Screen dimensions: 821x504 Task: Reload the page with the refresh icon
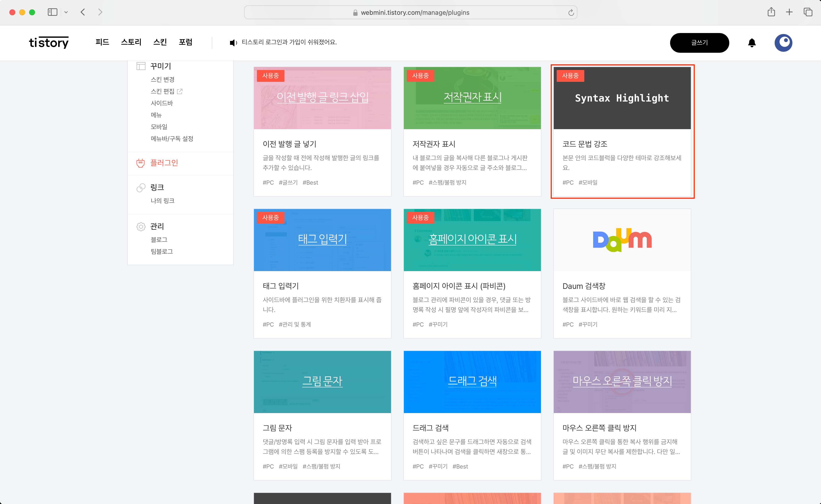571,13
